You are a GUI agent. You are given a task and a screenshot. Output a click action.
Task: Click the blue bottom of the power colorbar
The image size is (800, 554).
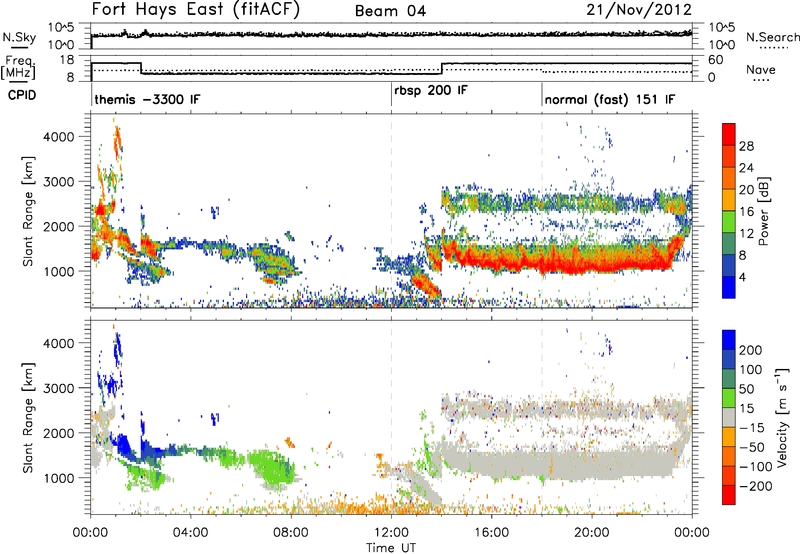729,287
